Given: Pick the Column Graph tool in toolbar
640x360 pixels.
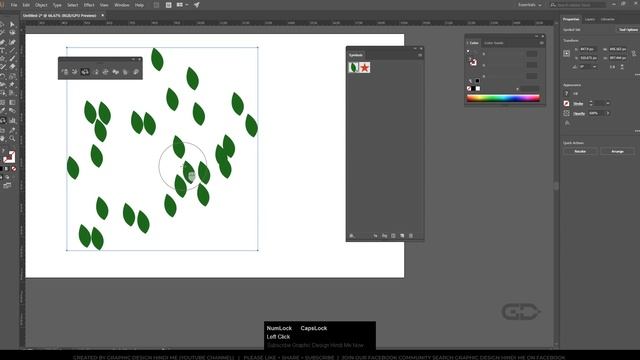Looking at the screenshot, I should (12, 120).
